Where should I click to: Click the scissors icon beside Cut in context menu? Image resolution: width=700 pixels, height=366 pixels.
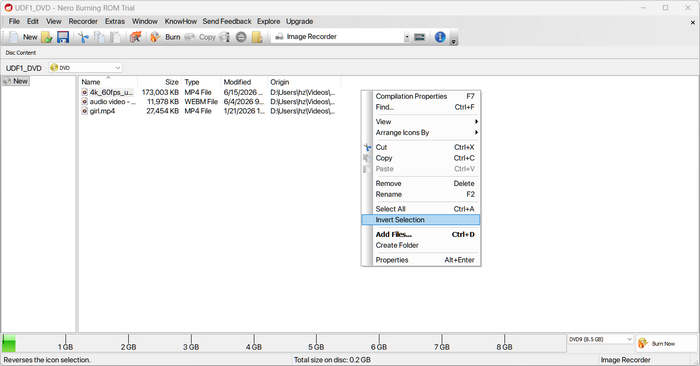[x=367, y=147]
